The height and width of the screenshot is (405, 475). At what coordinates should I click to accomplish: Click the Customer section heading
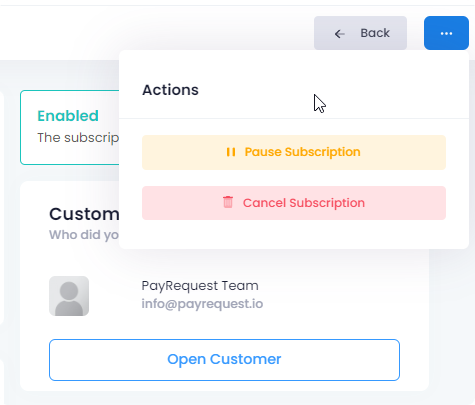[x=84, y=214]
